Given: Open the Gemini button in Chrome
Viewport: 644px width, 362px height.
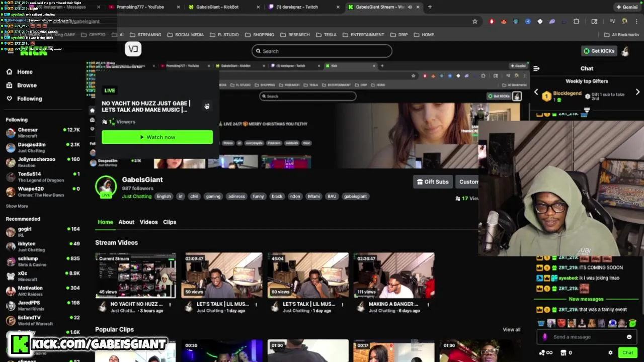Looking at the screenshot, I should point(627,7).
